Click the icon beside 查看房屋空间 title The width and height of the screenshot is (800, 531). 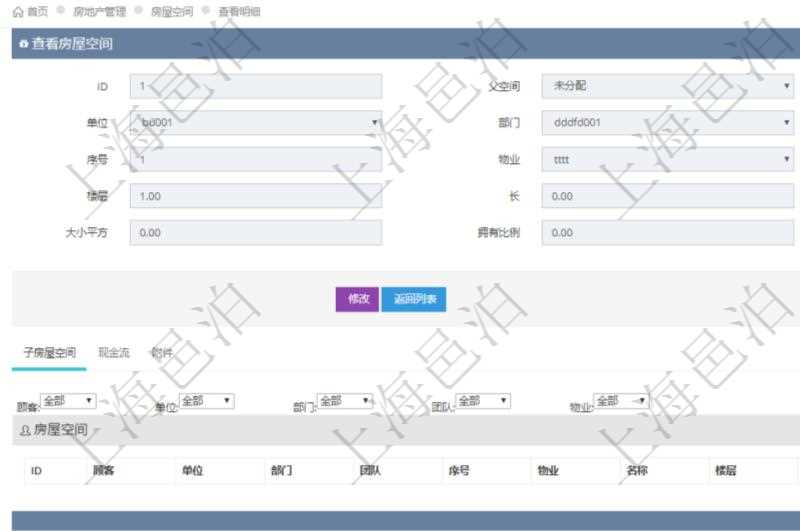(x=23, y=44)
